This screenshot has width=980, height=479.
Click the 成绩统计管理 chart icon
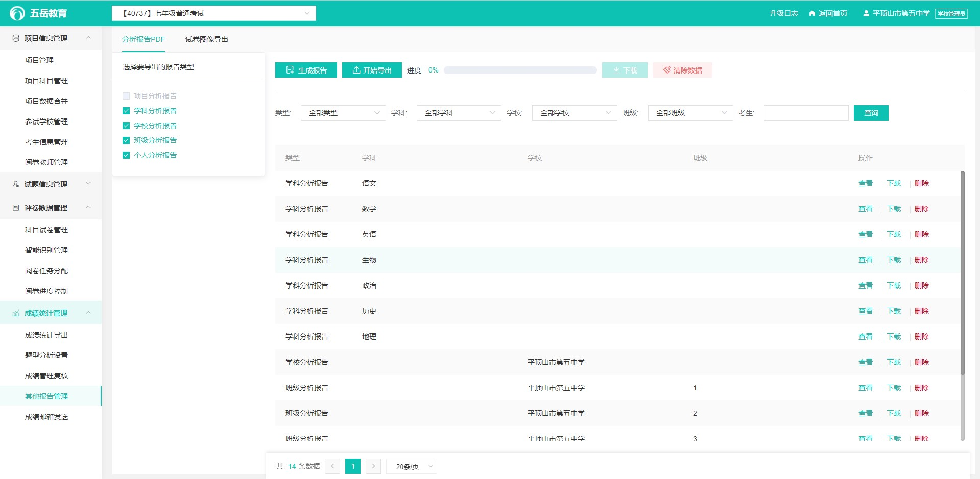16,313
